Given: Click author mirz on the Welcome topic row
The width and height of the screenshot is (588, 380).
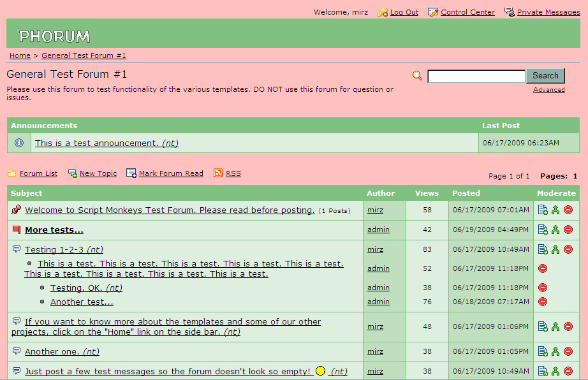Looking at the screenshot, I should point(375,210).
